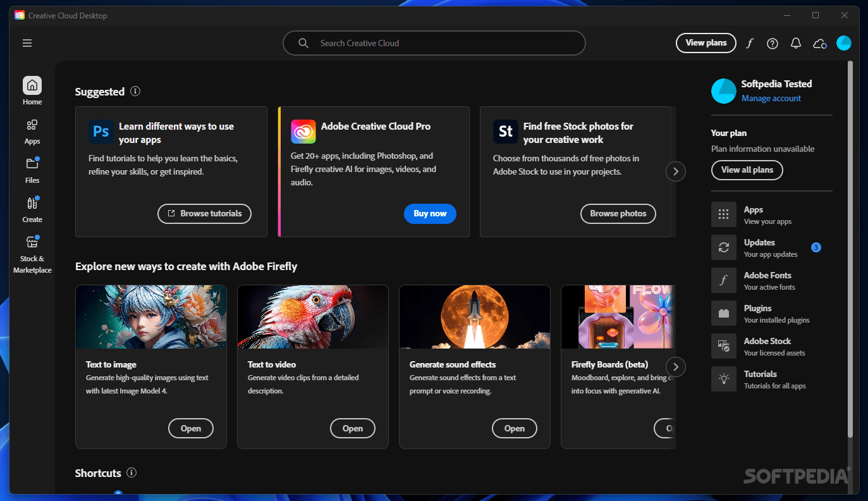This screenshot has height=501, width=868.
Task: Click the Text to image thumbnail
Action: point(151,317)
